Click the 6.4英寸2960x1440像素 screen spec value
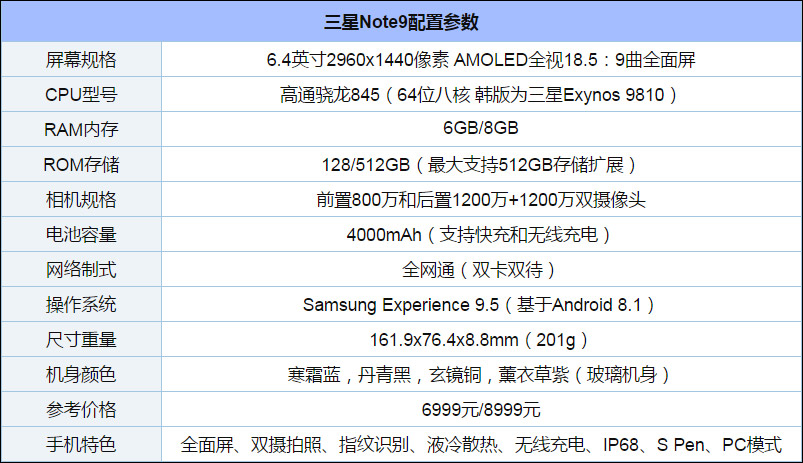The height and width of the screenshot is (463, 803). click(481, 60)
